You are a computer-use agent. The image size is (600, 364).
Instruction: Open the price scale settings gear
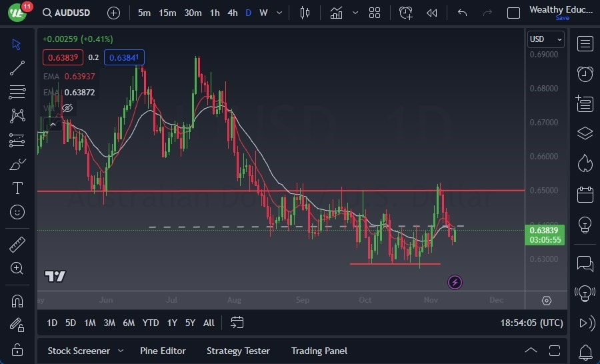(x=547, y=301)
